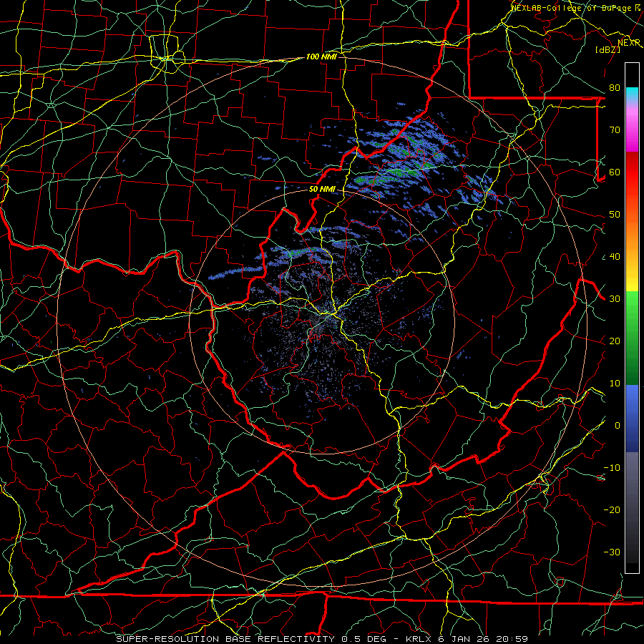Image resolution: width=644 pixels, height=644 pixels.
Task: Click the 30 value on the dBZ scale
Action: [x=615, y=298]
